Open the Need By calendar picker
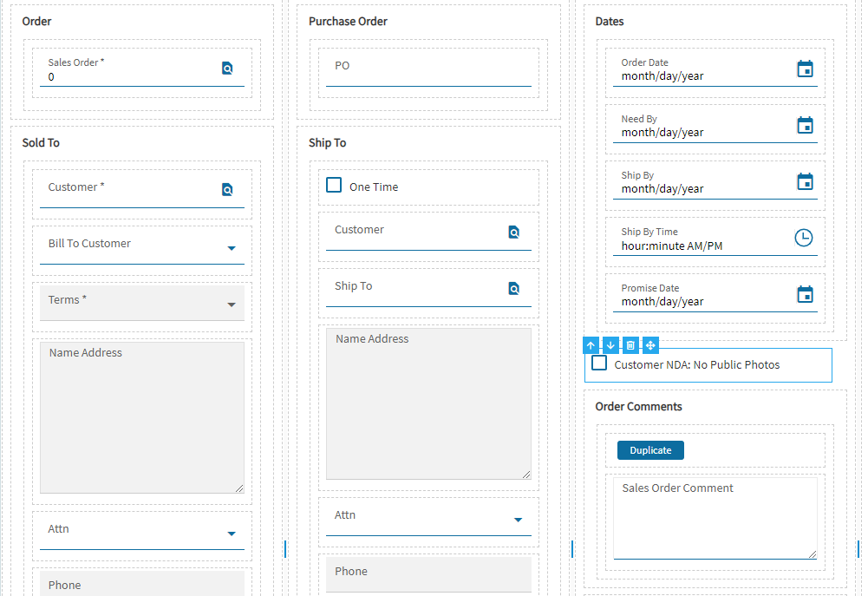The image size is (868, 596). [805, 125]
